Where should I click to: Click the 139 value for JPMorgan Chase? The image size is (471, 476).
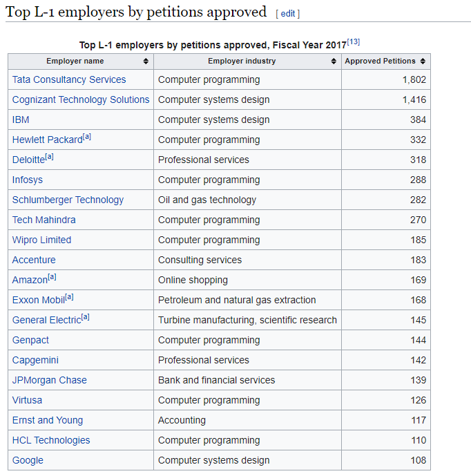click(419, 380)
